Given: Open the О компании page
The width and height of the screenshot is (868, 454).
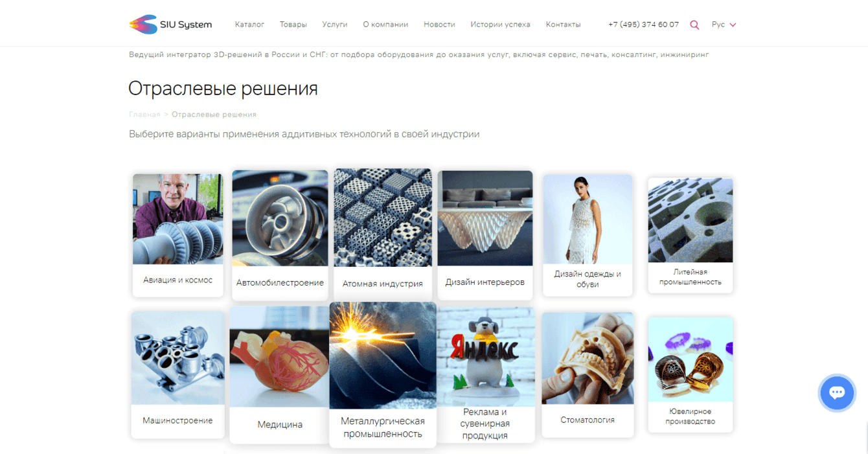Looking at the screenshot, I should point(385,25).
